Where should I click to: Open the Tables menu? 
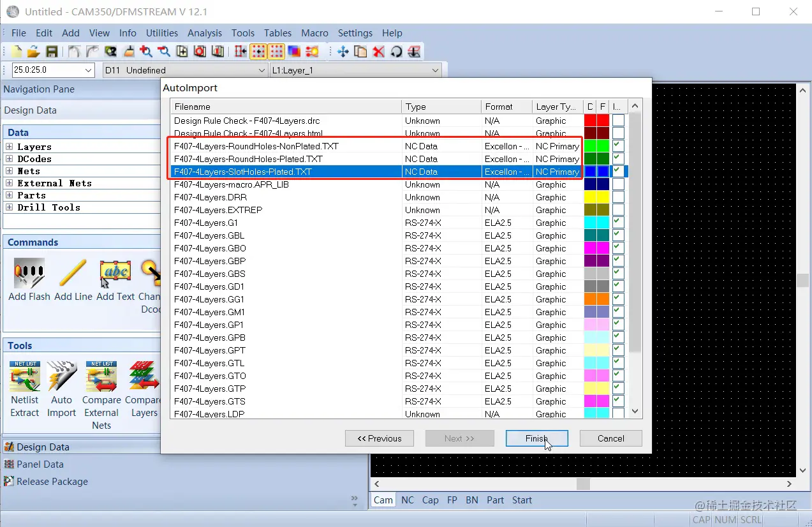point(277,33)
